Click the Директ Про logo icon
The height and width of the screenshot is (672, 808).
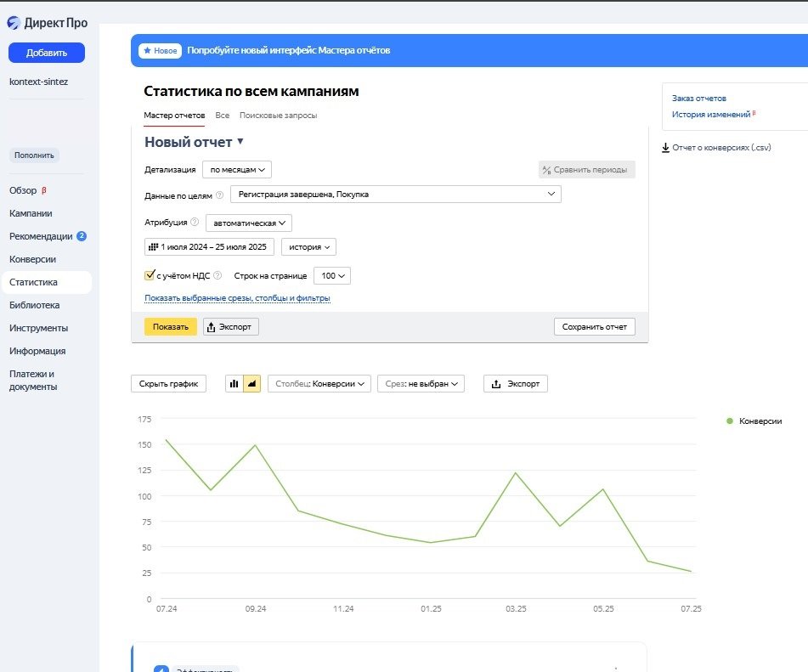[14, 23]
